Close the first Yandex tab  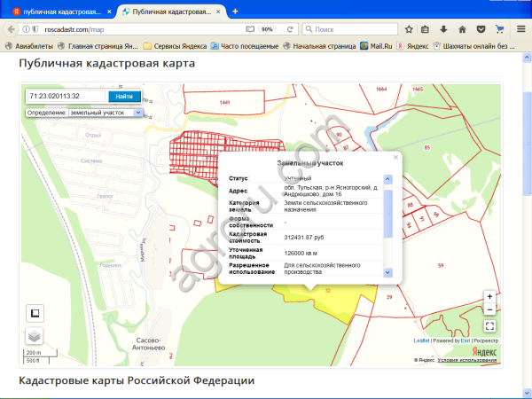pos(109,12)
